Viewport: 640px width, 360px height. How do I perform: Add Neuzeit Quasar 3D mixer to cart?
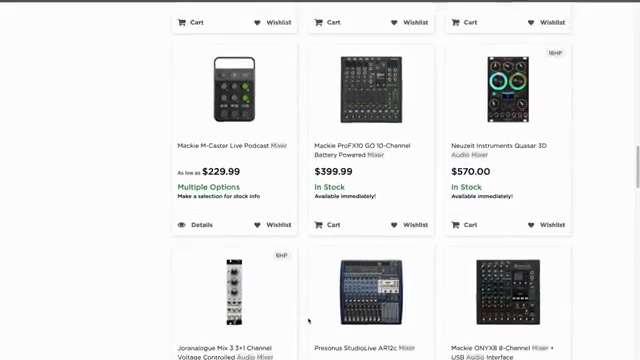coord(464,225)
